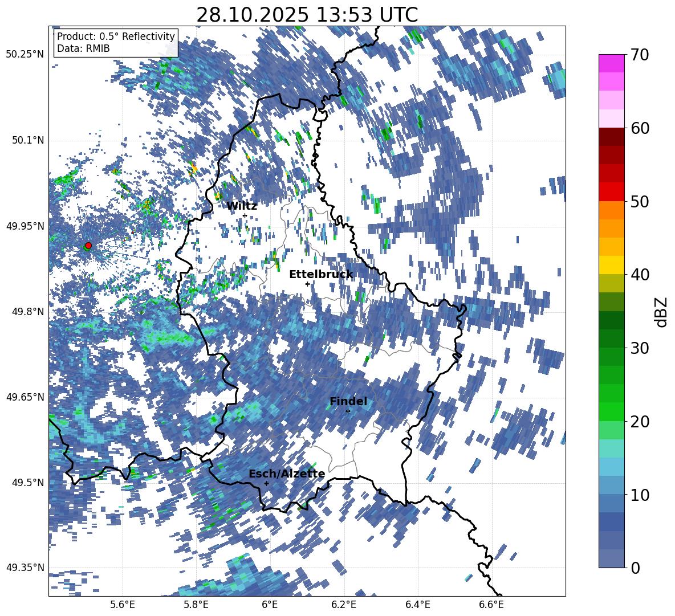Click latitude label 50.25°N
Screen dimensions: 675x616
coord(25,55)
